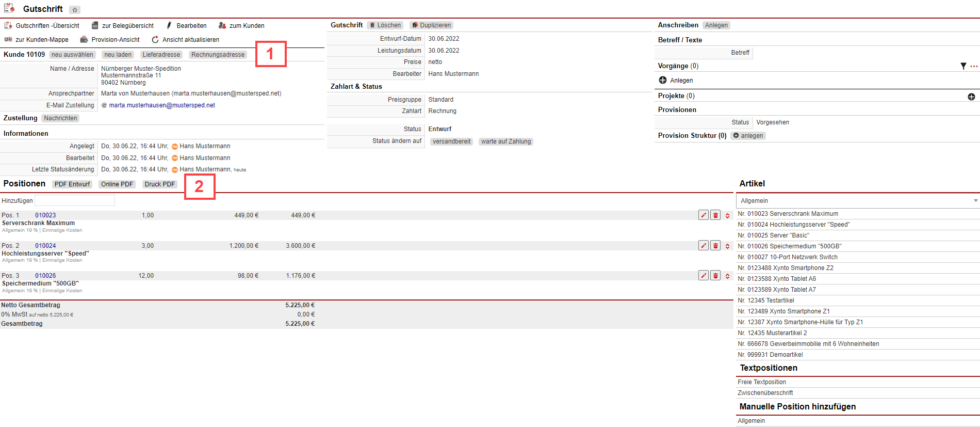
Task: Open the Online PDF
Action: pos(117,184)
